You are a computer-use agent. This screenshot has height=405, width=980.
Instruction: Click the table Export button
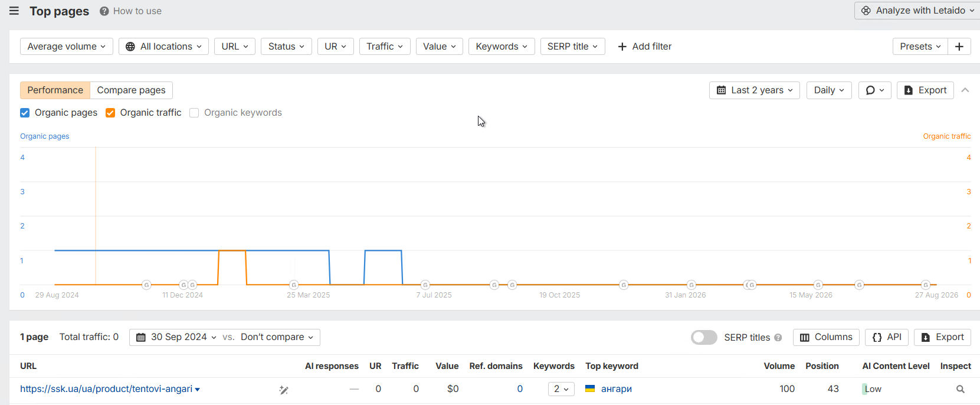tap(942, 337)
